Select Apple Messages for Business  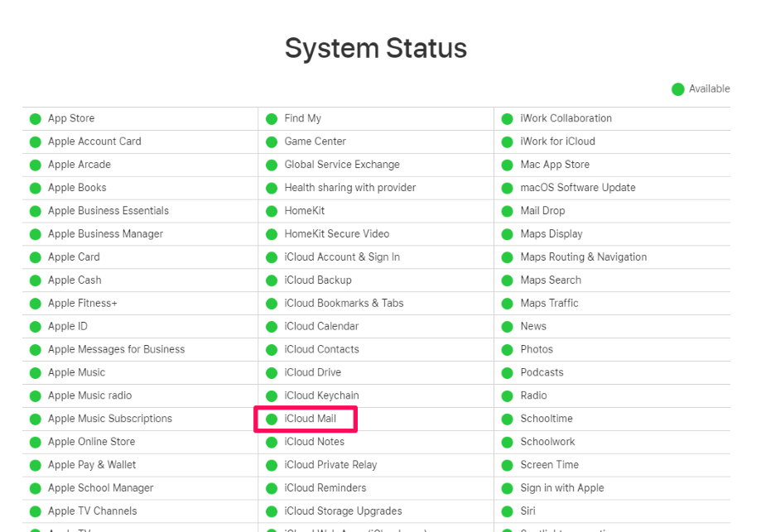tap(117, 349)
